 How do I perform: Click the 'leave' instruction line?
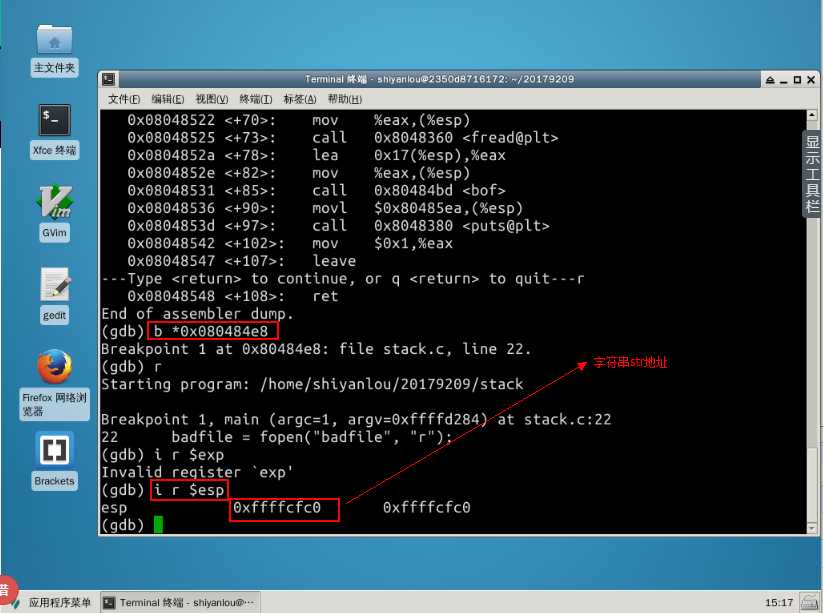(x=241, y=261)
